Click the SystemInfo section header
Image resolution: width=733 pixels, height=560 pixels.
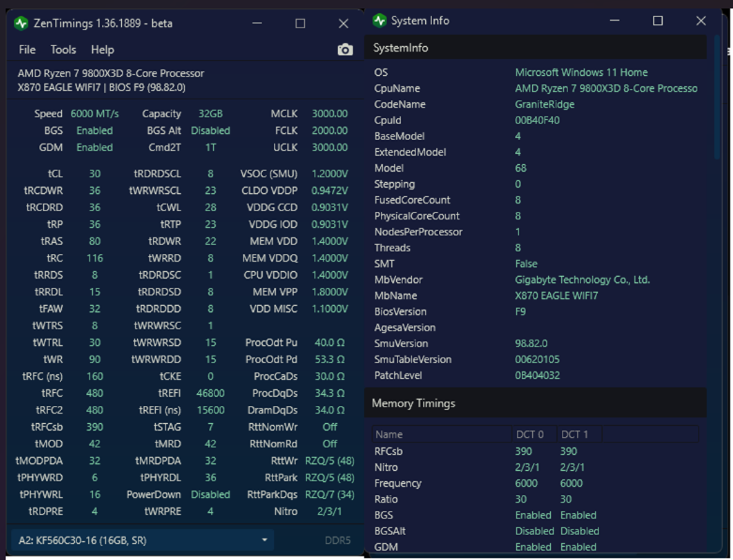[x=536, y=48]
